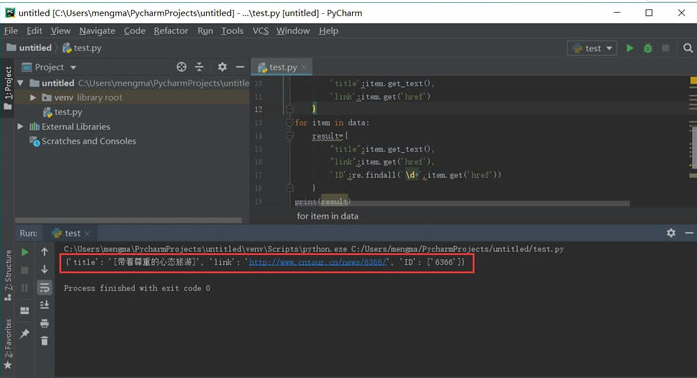The height and width of the screenshot is (378, 697).
Task: Click the Project panel horizontal scrollbar
Action: 128,220
